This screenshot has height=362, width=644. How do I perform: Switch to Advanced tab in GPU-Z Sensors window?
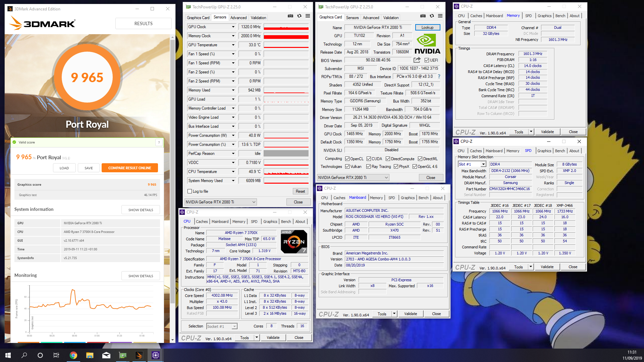pyautogui.click(x=238, y=18)
